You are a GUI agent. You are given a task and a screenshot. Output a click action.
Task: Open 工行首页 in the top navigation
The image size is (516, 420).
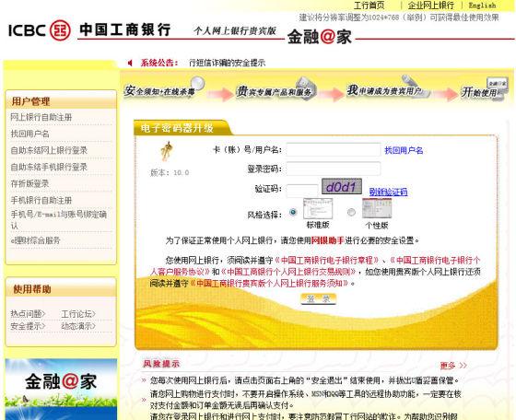point(369,6)
